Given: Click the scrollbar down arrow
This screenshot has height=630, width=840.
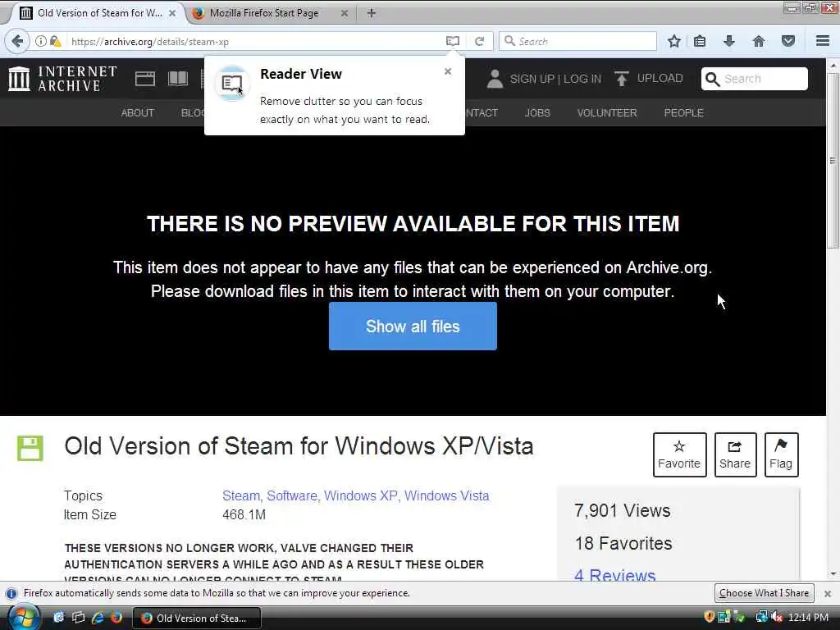Looking at the screenshot, I should pos(833,574).
